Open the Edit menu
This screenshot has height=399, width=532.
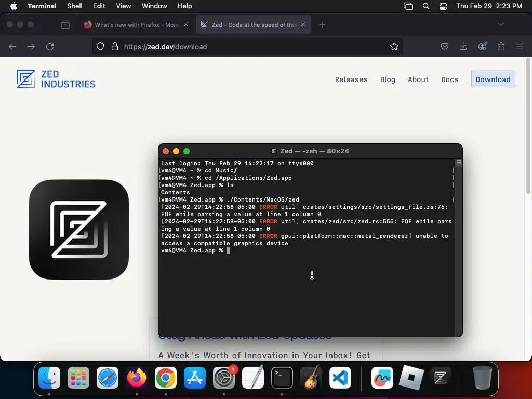tap(99, 6)
